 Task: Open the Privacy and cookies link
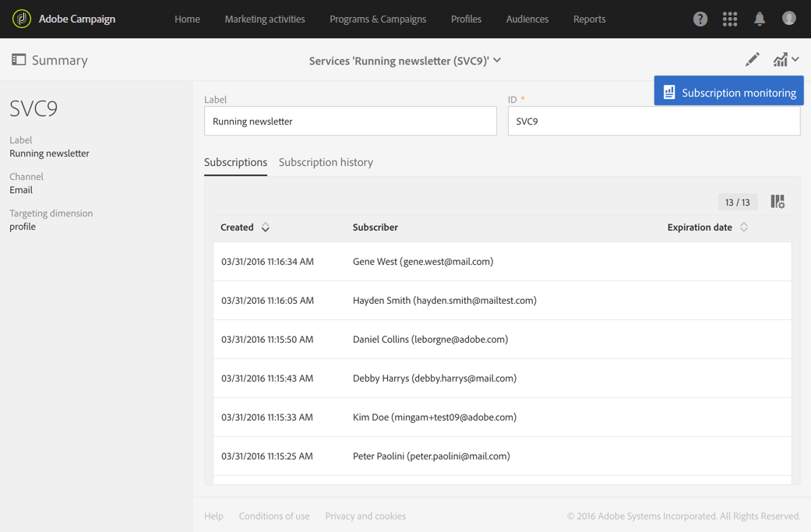click(x=365, y=516)
